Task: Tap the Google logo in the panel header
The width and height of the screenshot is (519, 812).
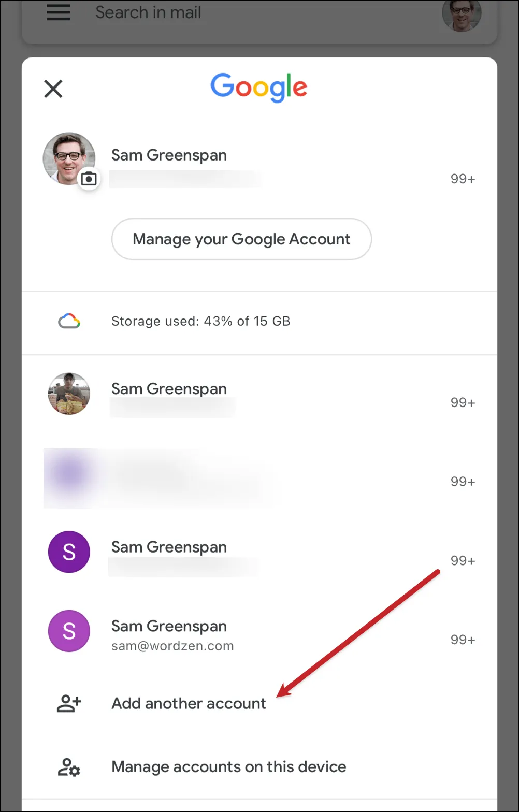Action: point(259,88)
